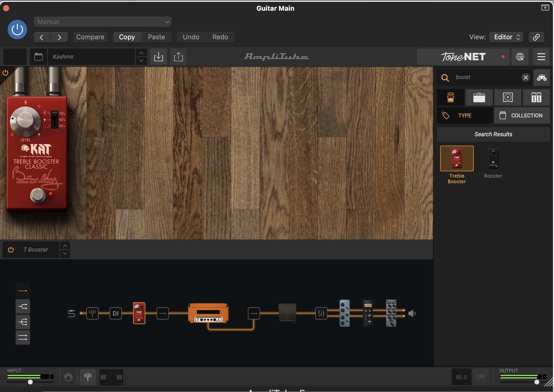
Task: Toggle the tuner button in bottom bar
Action: tap(88, 377)
